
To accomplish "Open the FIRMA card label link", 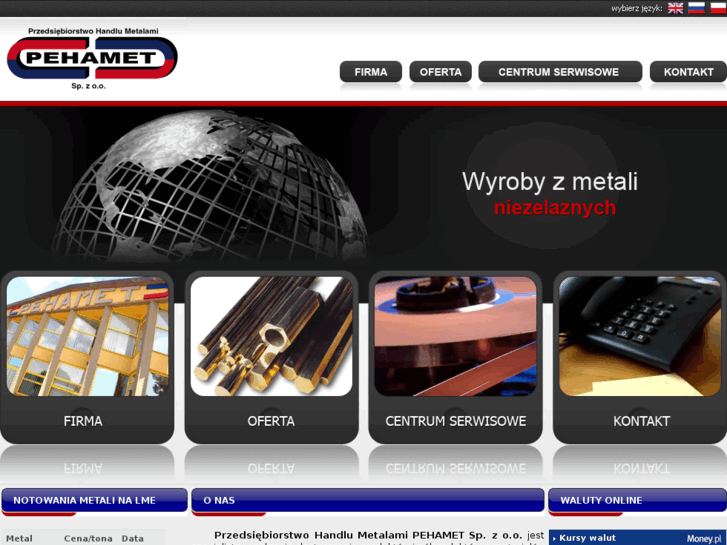I will (x=83, y=421).
